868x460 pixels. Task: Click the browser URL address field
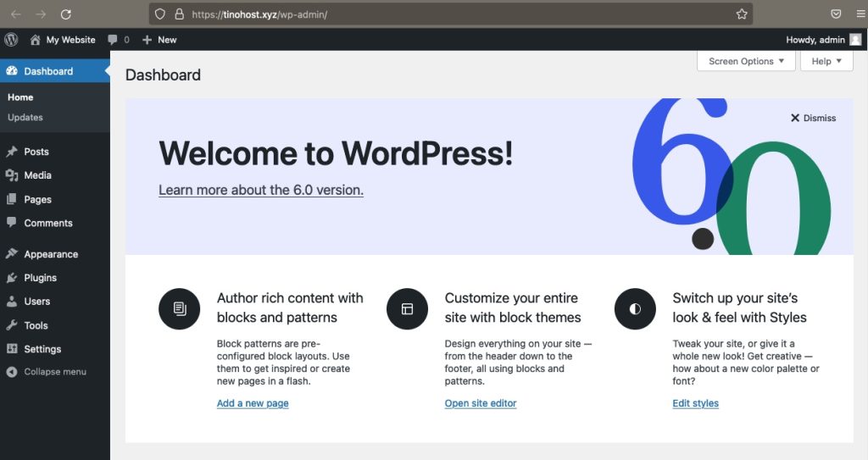(451, 14)
